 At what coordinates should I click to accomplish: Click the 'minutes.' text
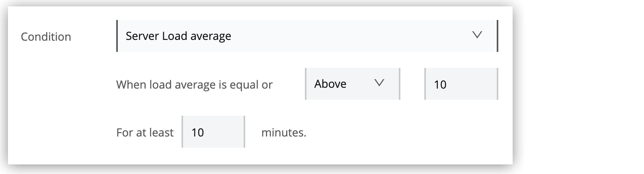pyautogui.click(x=283, y=132)
